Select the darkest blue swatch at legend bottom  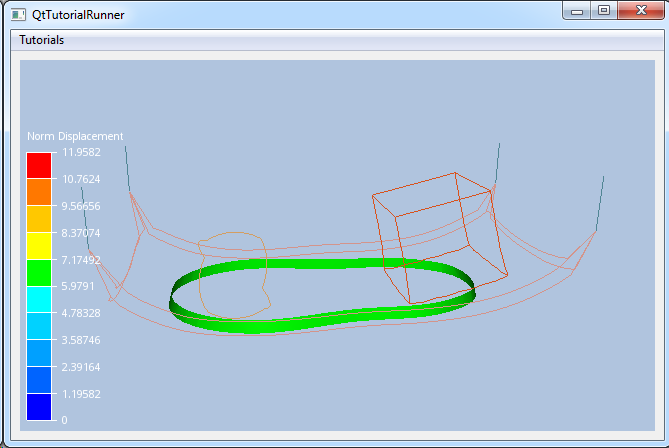(39, 406)
